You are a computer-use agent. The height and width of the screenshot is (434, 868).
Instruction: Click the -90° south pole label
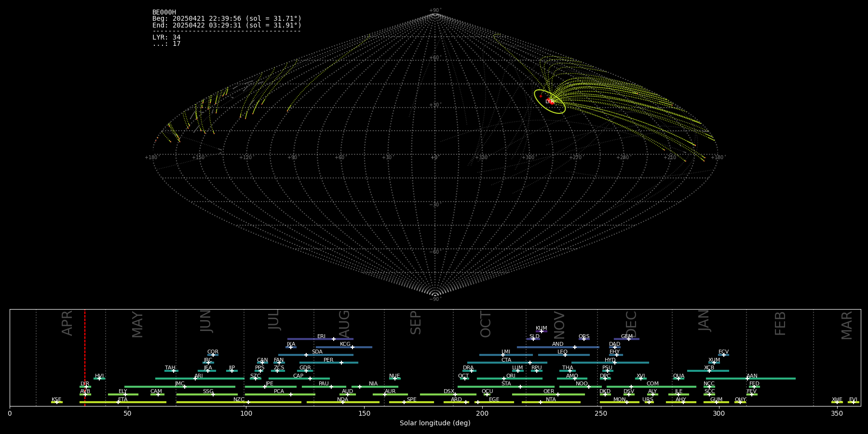pyautogui.click(x=435, y=299)
